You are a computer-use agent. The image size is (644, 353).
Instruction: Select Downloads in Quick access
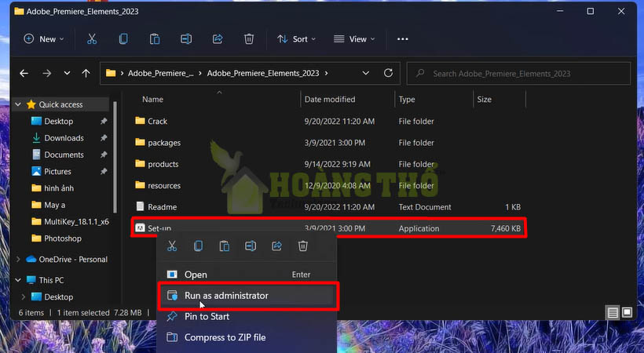click(64, 138)
